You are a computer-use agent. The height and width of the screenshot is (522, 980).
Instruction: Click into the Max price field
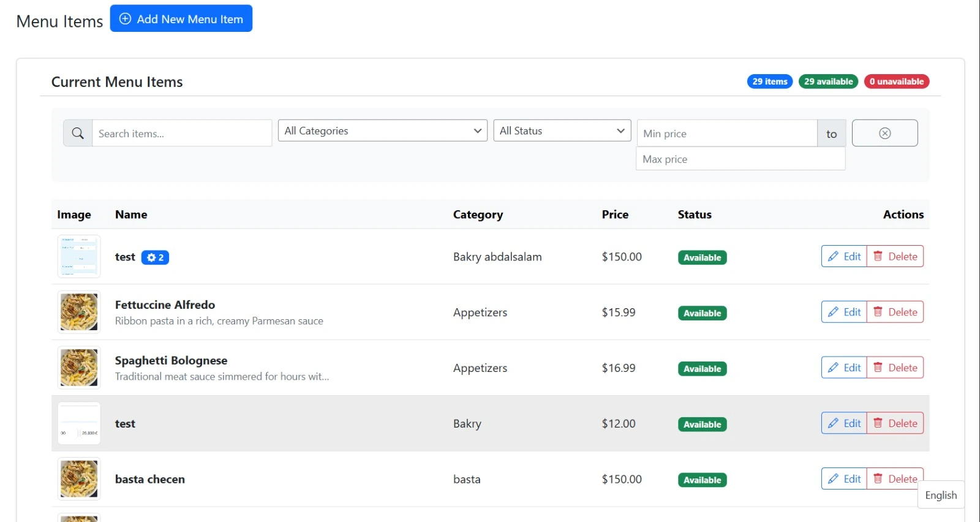point(740,159)
